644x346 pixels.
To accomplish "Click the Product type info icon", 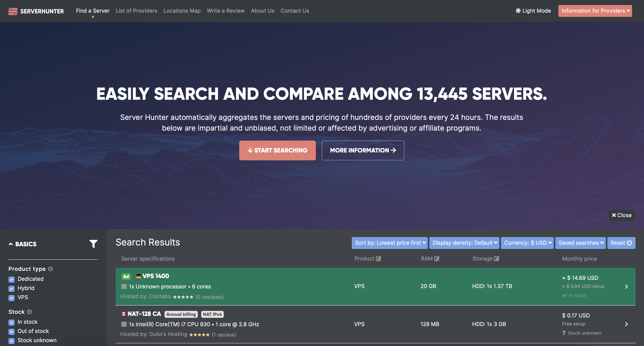I will [50, 269].
